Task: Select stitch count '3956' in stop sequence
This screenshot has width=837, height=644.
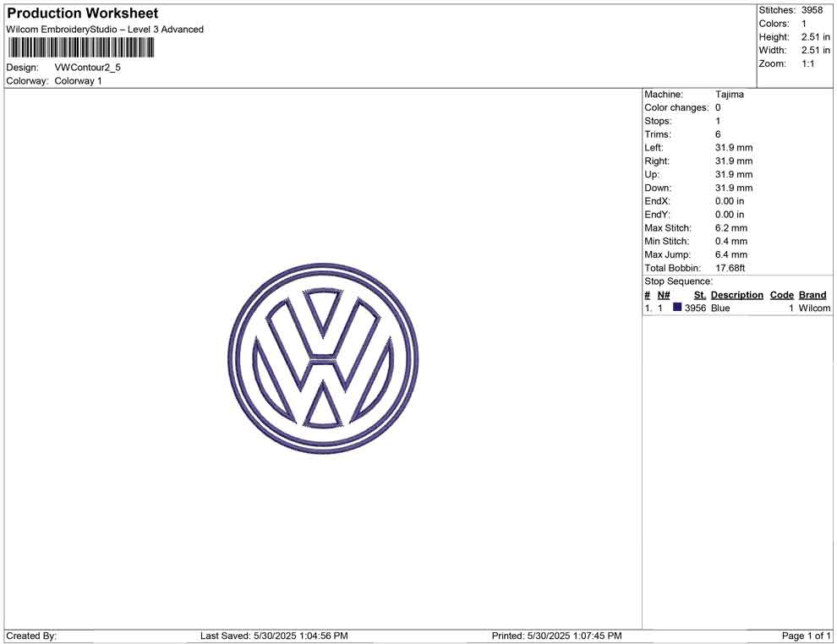Action: (x=695, y=308)
